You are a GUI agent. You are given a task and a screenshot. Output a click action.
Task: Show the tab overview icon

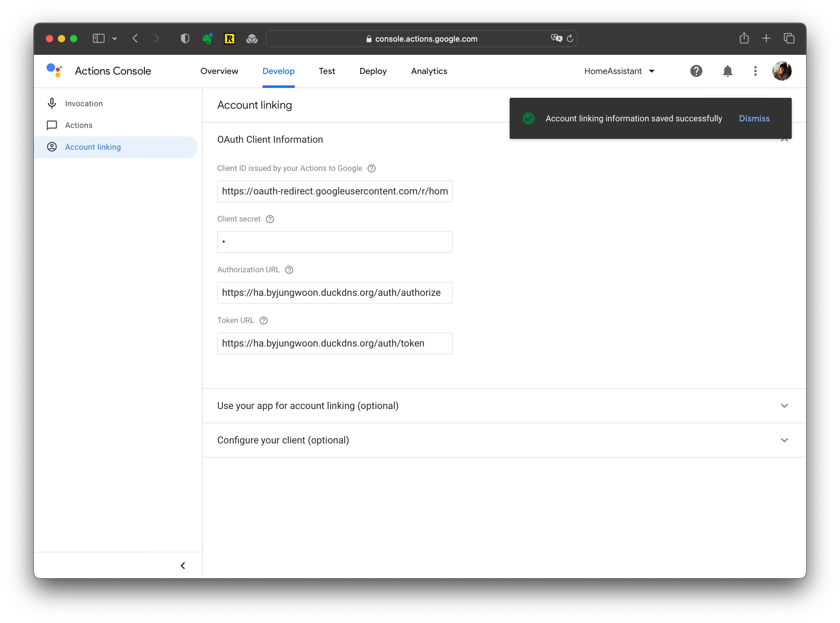(x=789, y=38)
